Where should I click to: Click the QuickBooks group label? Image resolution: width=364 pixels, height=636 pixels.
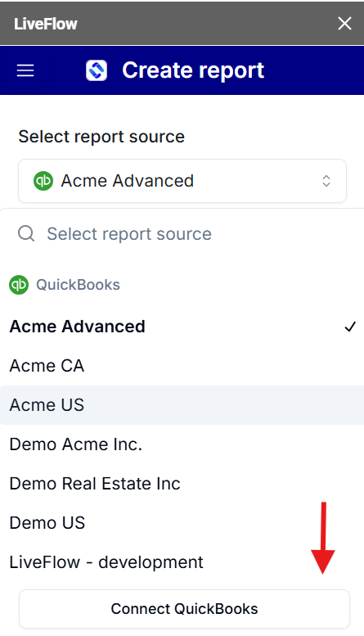point(79,285)
